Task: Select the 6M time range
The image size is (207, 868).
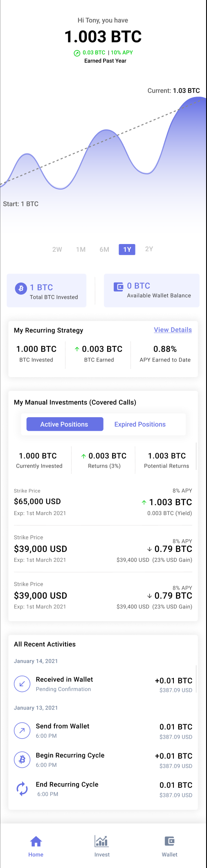Action: (x=104, y=249)
